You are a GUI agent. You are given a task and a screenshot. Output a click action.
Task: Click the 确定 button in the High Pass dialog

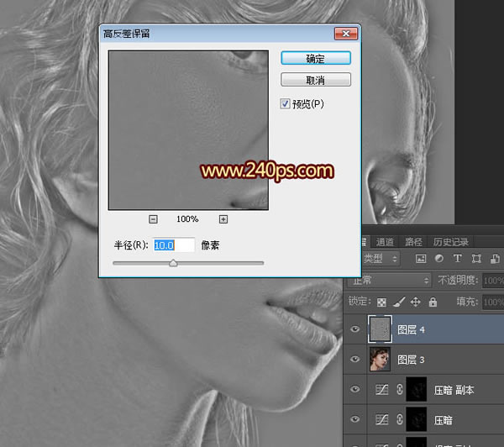click(316, 58)
